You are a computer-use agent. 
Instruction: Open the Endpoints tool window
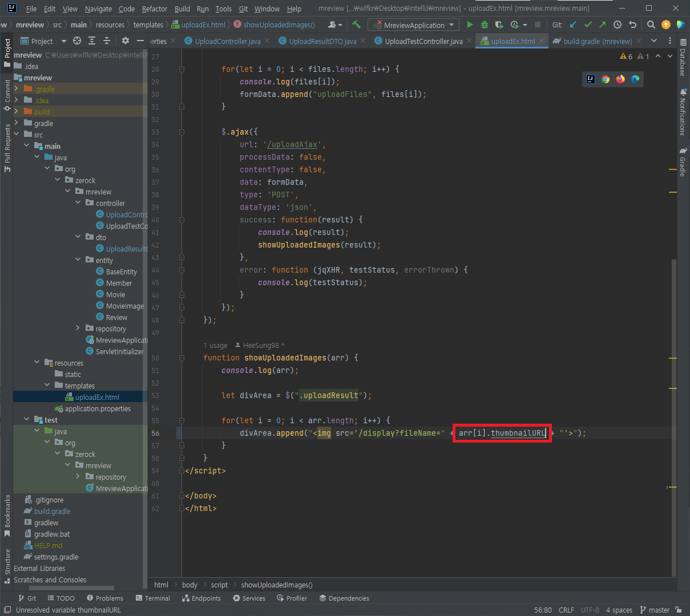click(x=201, y=598)
